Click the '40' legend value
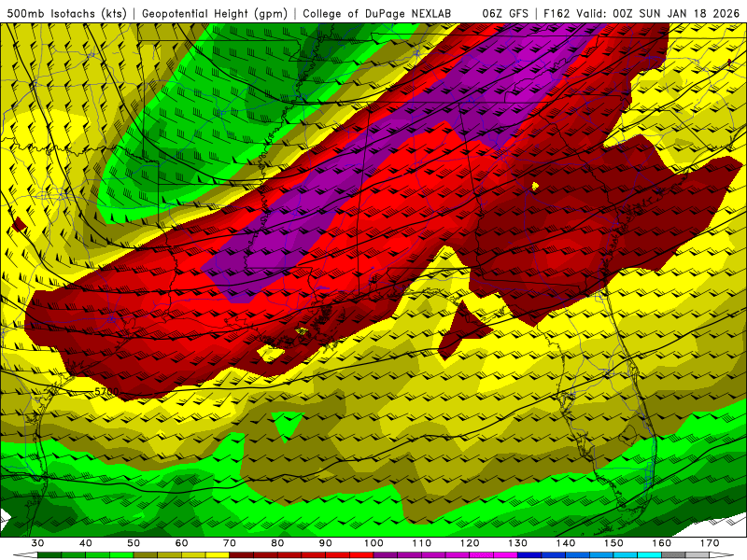This screenshot has width=747, height=560. click(x=86, y=543)
